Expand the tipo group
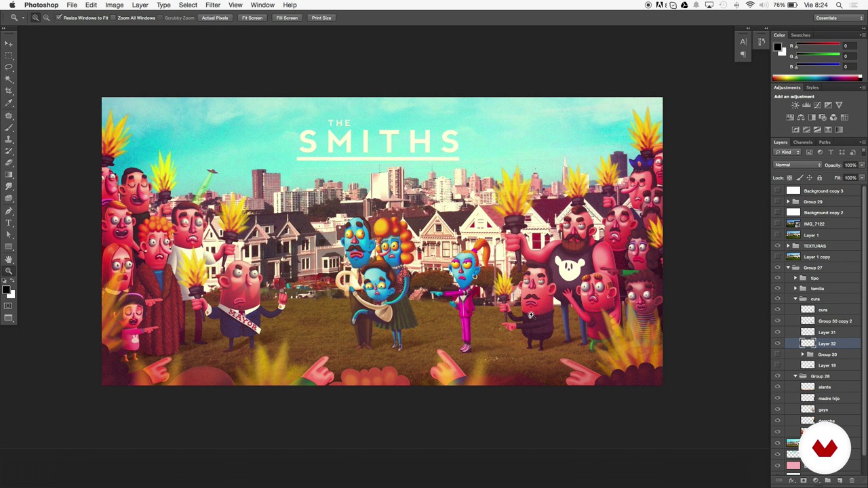The width and height of the screenshot is (868, 488). 796,278
